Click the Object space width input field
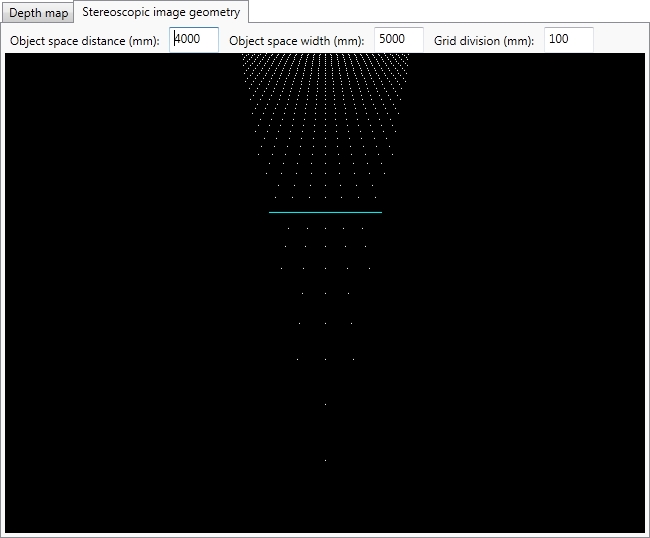 399,40
